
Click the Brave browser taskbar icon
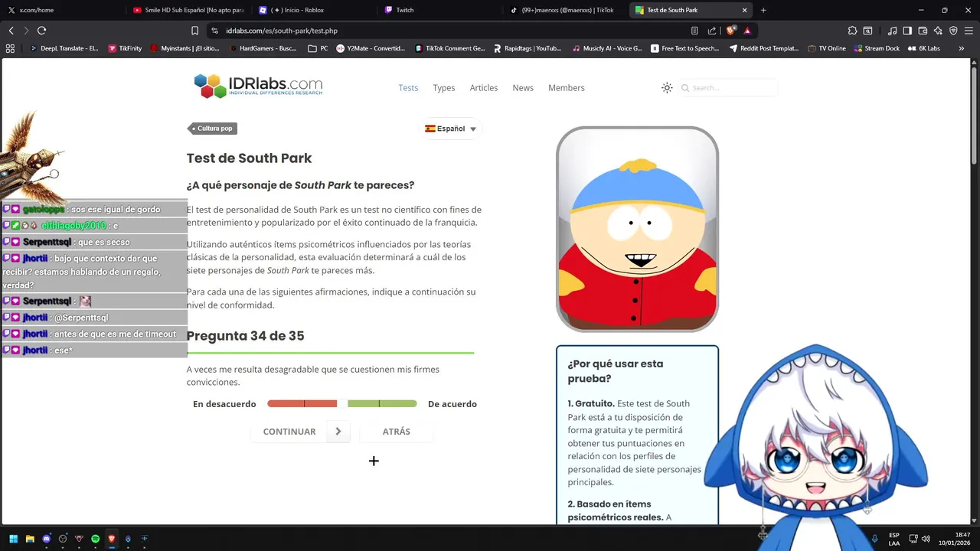[x=112, y=539]
